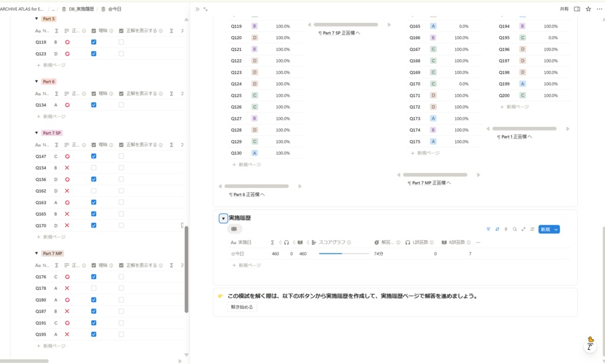Collapse the Part 7 SP group

pyautogui.click(x=37, y=133)
